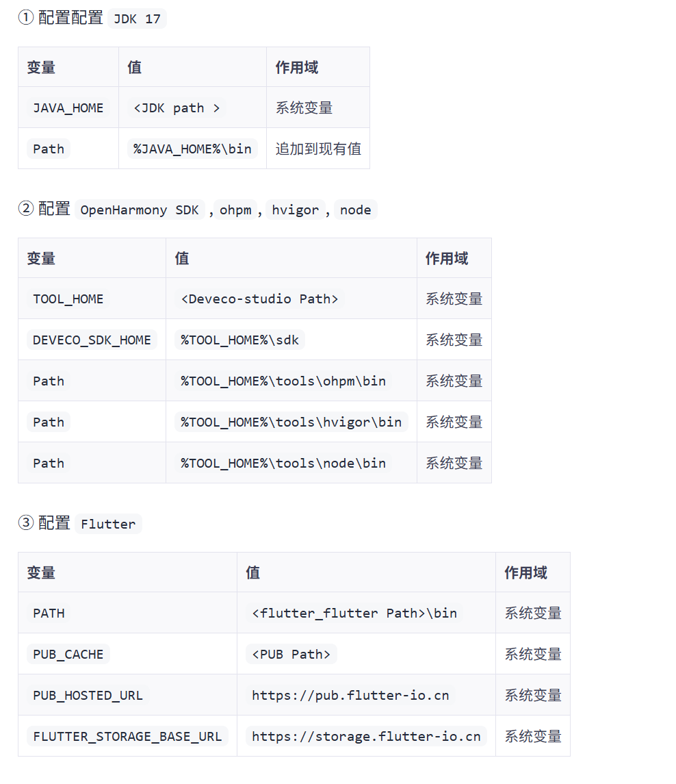Viewport: 676px width, 784px height.
Task: Click the "JAVA_HOME" variable cell
Action: [x=68, y=108]
